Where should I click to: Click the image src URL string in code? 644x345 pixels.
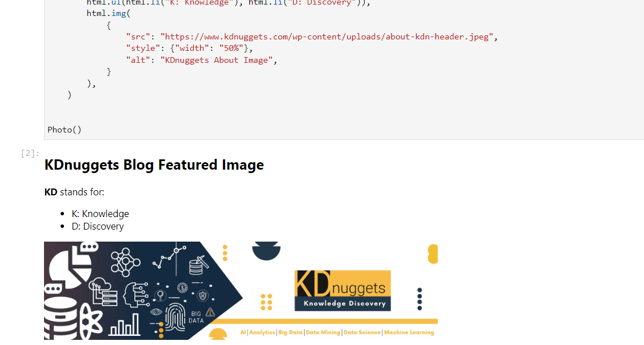point(326,37)
